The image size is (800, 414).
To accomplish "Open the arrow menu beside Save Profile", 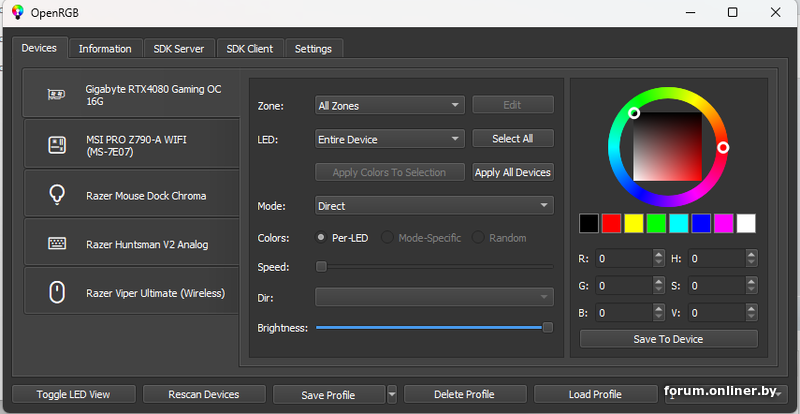I will click(x=392, y=394).
